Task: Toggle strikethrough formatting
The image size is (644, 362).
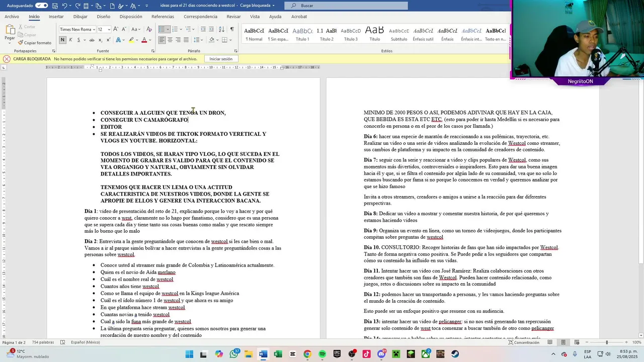Action: pos(92,40)
